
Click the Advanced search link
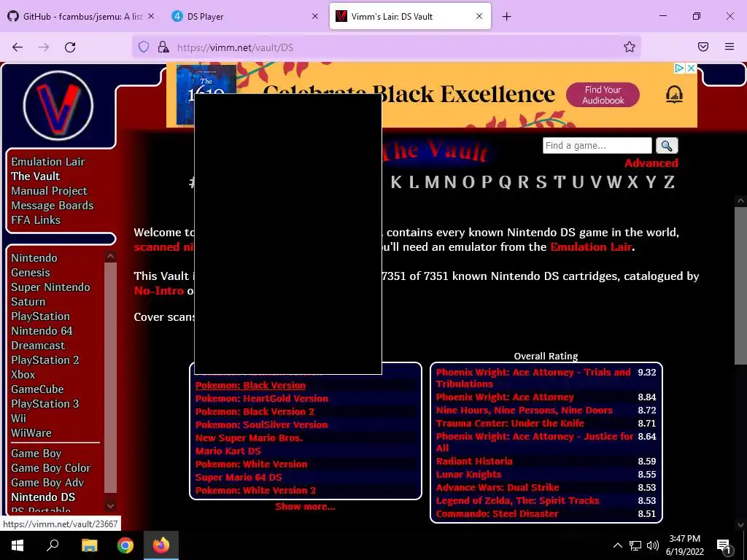pyautogui.click(x=651, y=163)
